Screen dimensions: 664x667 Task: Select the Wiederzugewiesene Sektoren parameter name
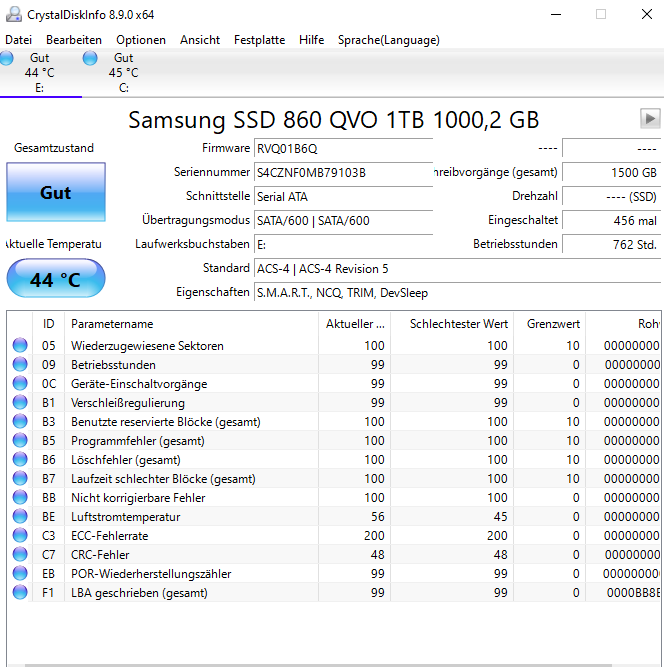pos(147,346)
